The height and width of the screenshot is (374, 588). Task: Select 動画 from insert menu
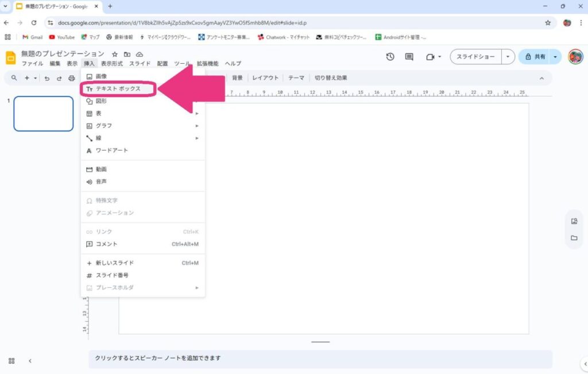point(142,169)
